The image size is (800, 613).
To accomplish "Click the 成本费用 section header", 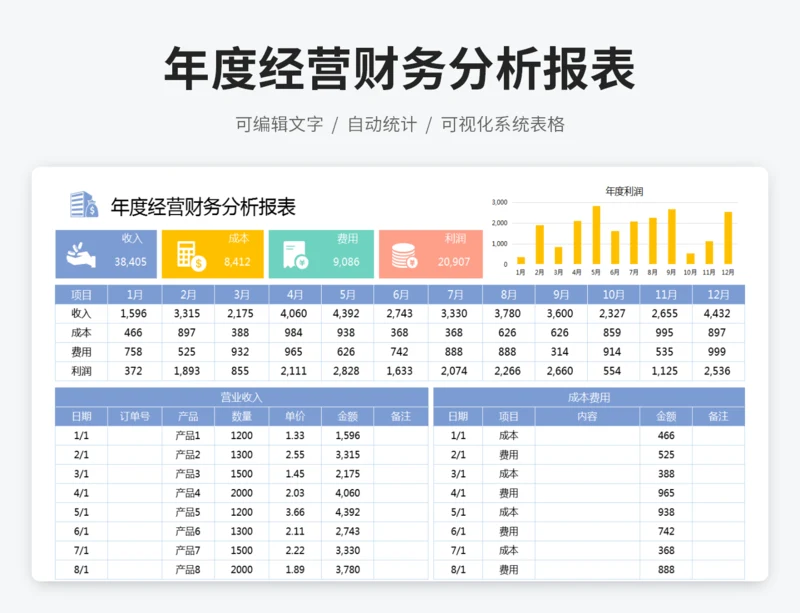I will point(589,397).
